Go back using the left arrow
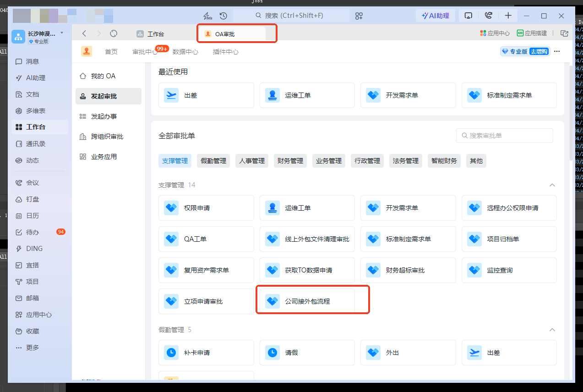 coord(84,33)
